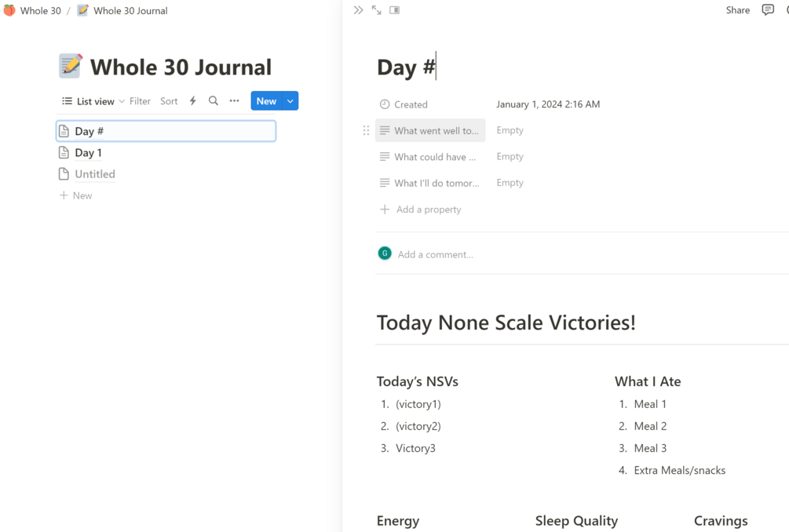Click the Share button
The height and width of the screenshot is (532, 789).
click(x=737, y=10)
